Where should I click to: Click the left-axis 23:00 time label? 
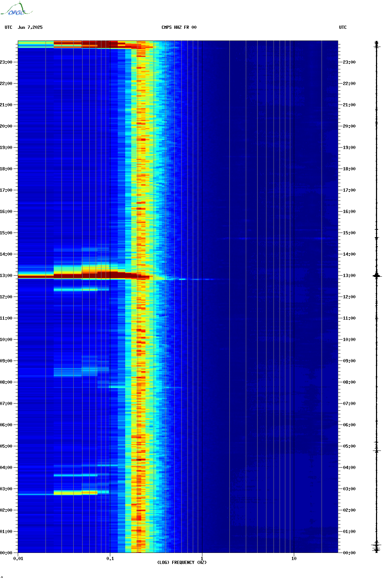point(6,62)
